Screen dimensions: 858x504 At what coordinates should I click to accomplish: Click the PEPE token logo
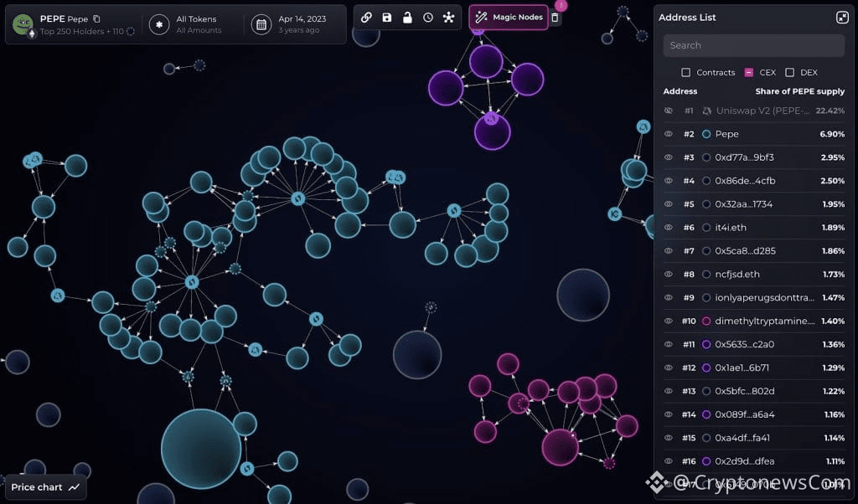(x=23, y=23)
